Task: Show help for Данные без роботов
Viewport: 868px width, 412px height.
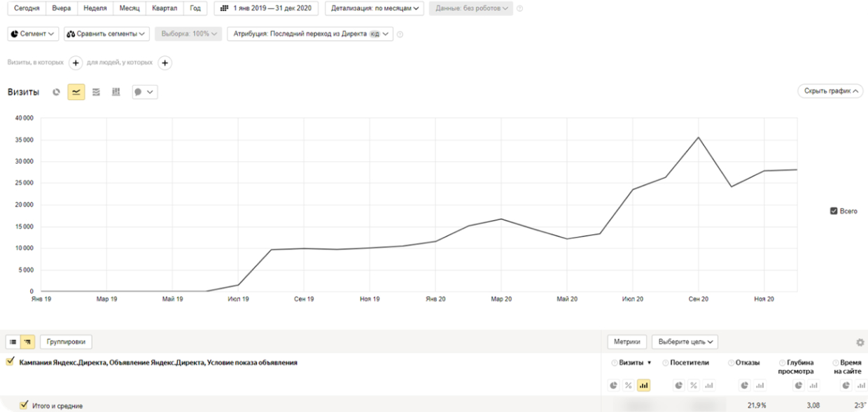Action: pyautogui.click(x=520, y=8)
